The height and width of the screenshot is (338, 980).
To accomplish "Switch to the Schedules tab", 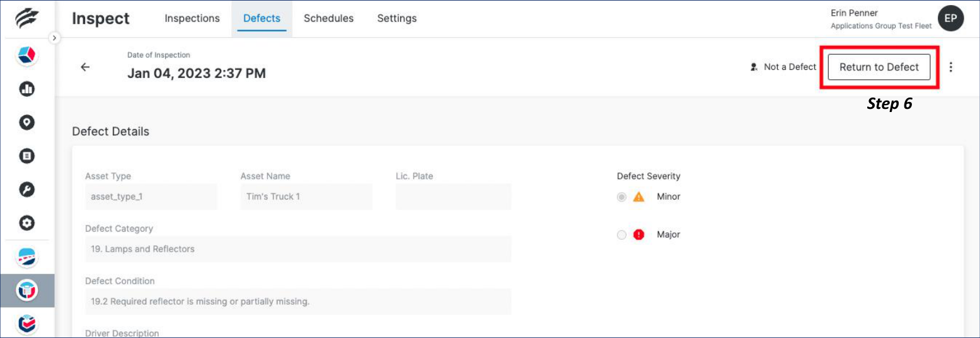I will [x=328, y=19].
